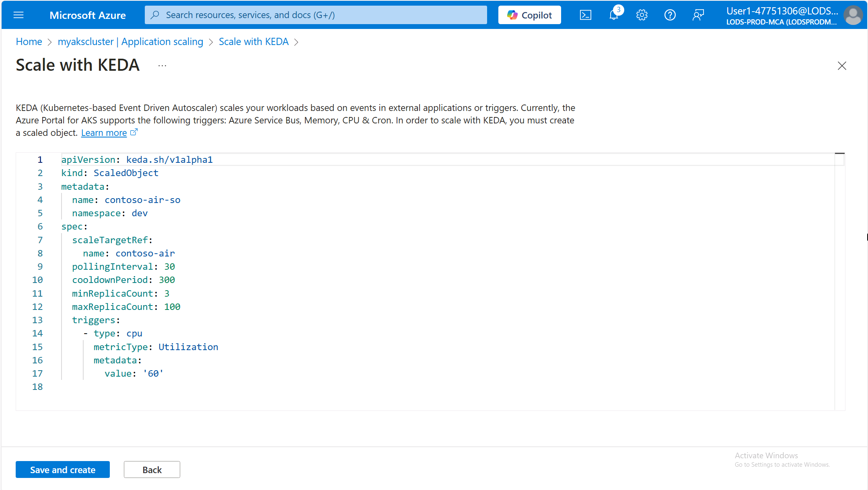Screen dimensions: 868x490
Task: Click the Save and create button
Action: coord(62,470)
